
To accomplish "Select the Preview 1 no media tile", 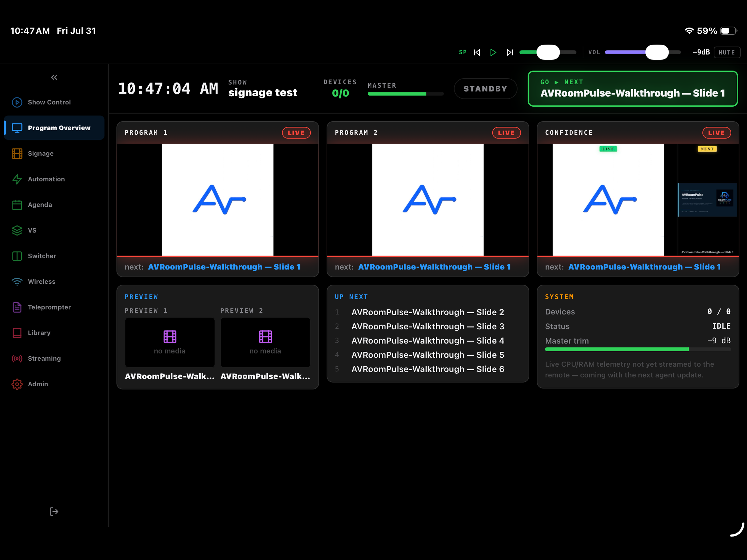I will click(x=170, y=342).
